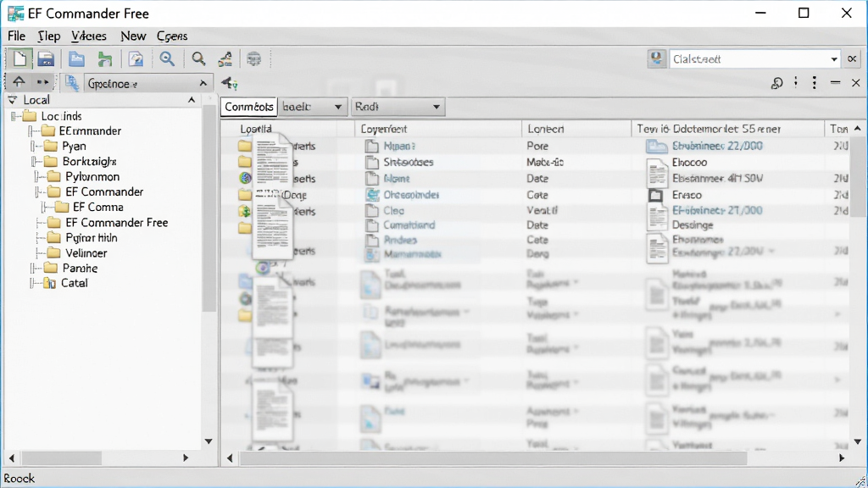Click the zoom magnifier toolbar icon

click(167, 58)
